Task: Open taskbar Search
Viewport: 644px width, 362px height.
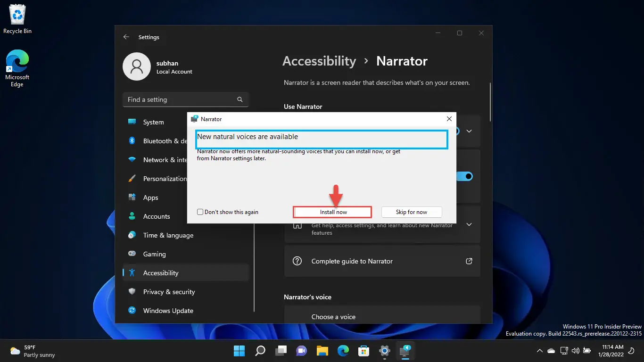Action: (260, 351)
